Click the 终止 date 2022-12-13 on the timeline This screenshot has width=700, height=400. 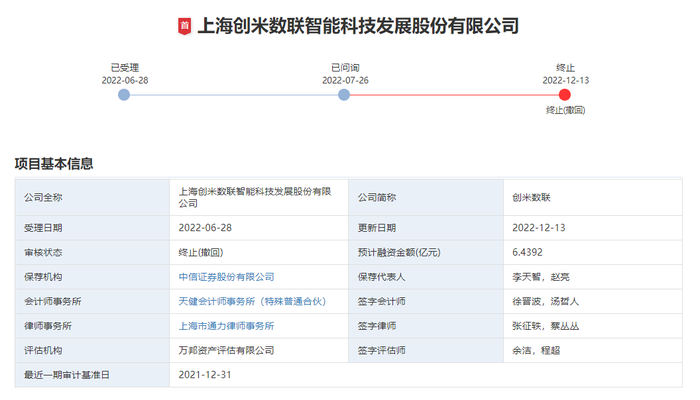coord(566,80)
